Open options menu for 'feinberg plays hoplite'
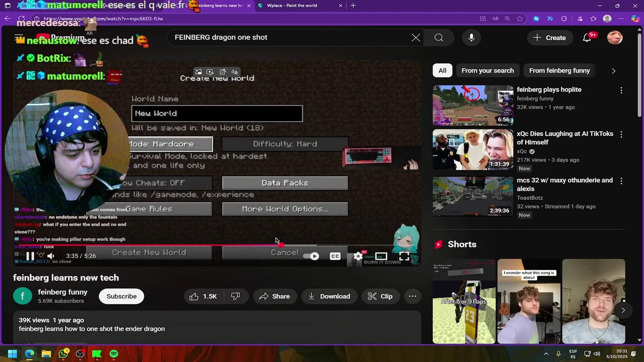 621,90
